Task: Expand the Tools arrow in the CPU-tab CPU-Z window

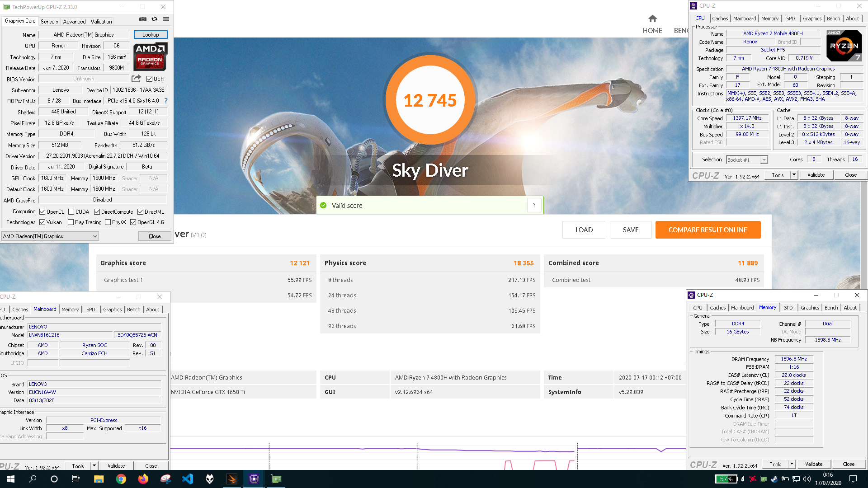Action: pyautogui.click(x=794, y=175)
